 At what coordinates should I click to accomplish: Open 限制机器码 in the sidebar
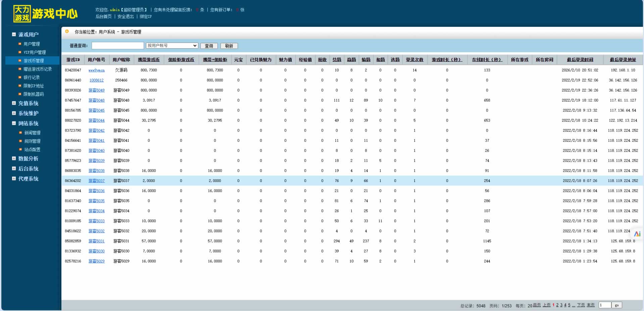pyautogui.click(x=34, y=94)
